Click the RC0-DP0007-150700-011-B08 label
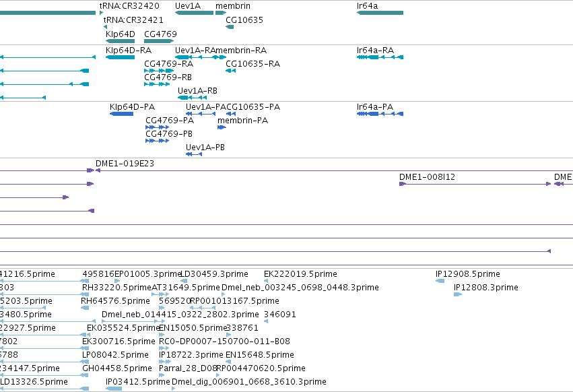The width and height of the screenshot is (573, 392). point(224,342)
